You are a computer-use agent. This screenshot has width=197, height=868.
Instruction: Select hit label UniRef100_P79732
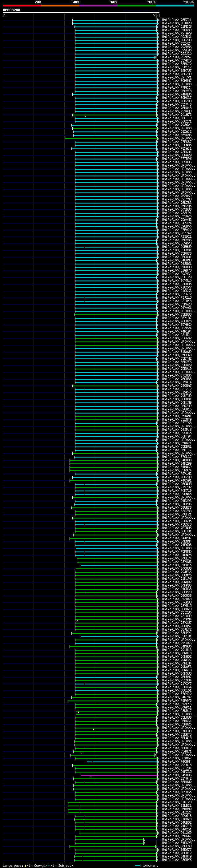click(x=177, y=487)
